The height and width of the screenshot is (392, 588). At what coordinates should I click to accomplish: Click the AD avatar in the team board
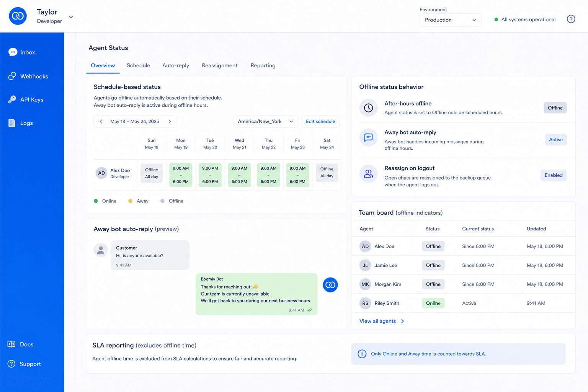pyautogui.click(x=365, y=246)
